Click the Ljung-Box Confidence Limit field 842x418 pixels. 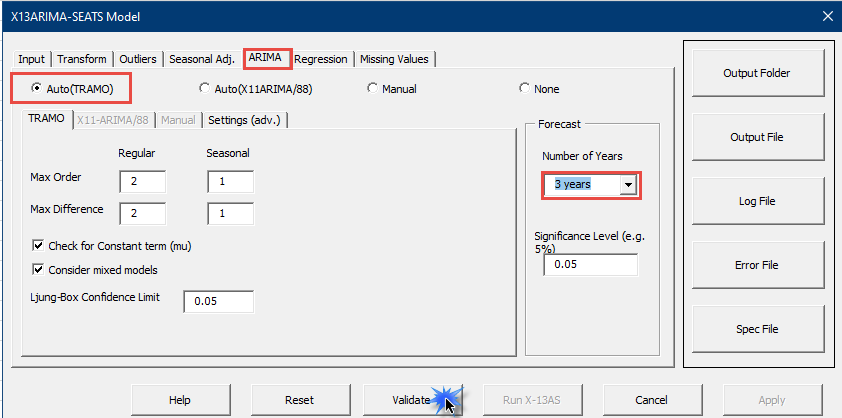click(218, 302)
